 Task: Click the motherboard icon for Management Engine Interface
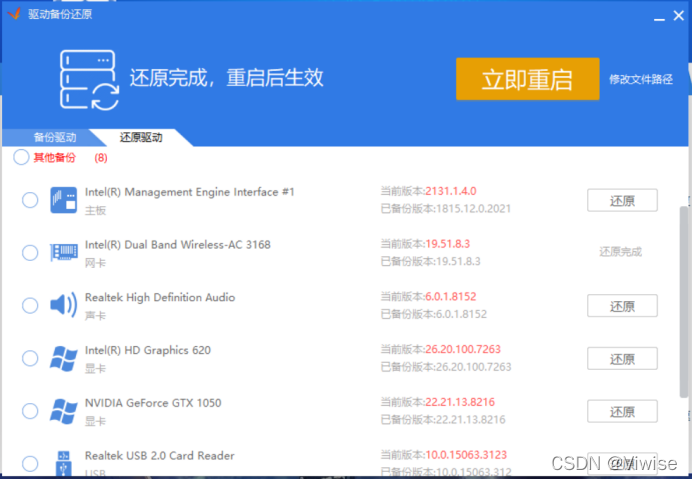coord(64,200)
